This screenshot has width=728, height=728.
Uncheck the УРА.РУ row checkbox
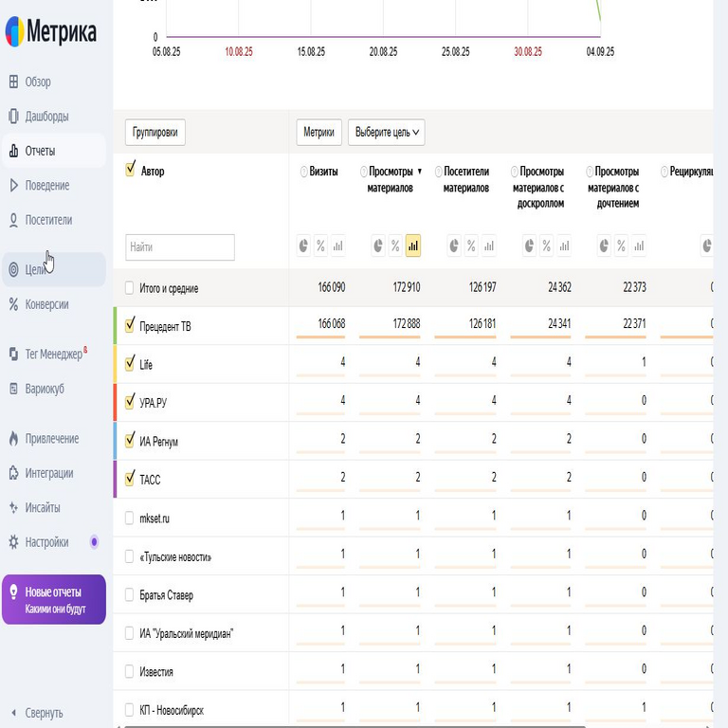pos(130,401)
